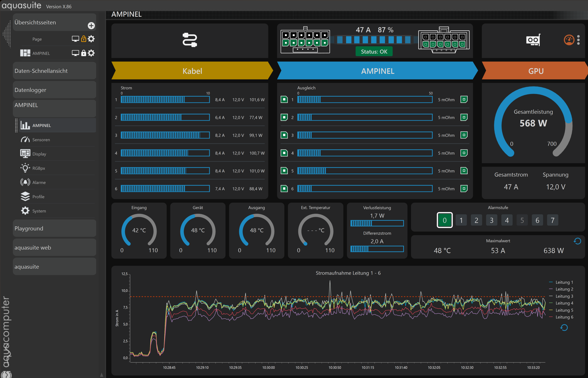Open the Sensoren menu item

coord(41,140)
